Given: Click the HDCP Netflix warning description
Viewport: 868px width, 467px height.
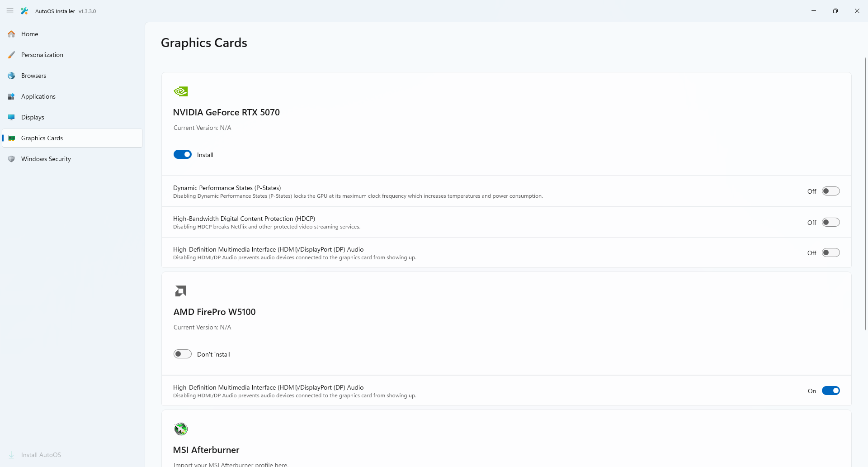Looking at the screenshot, I should 267,227.
